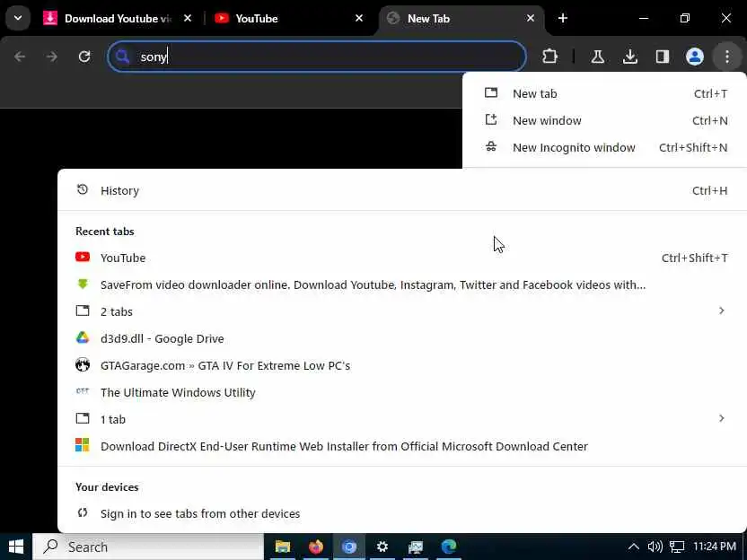Go forward with the forward arrow

pyautogui.click(x=52, y=57)
